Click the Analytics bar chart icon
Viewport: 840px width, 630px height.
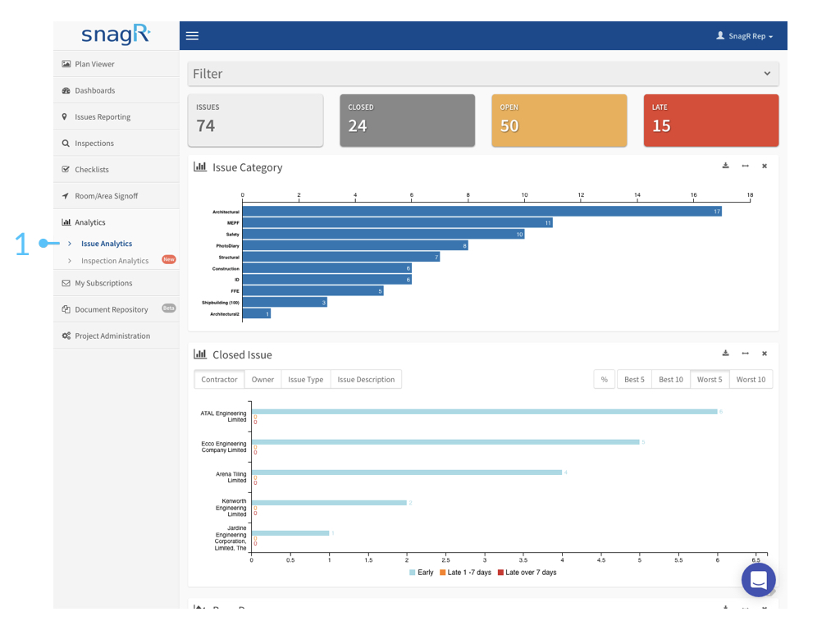[x=66, y=221]
